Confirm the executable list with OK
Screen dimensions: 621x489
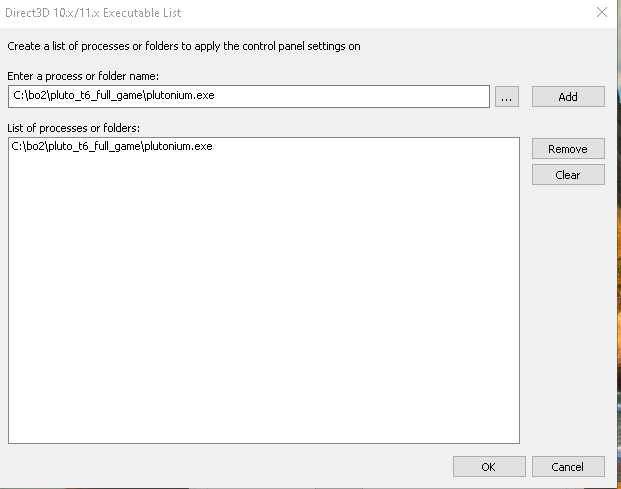pos(489,467)
